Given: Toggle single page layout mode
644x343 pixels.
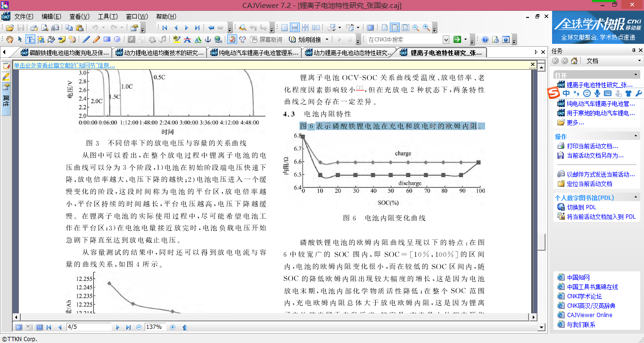Looking at the screenshot, I should click(284, 28).
